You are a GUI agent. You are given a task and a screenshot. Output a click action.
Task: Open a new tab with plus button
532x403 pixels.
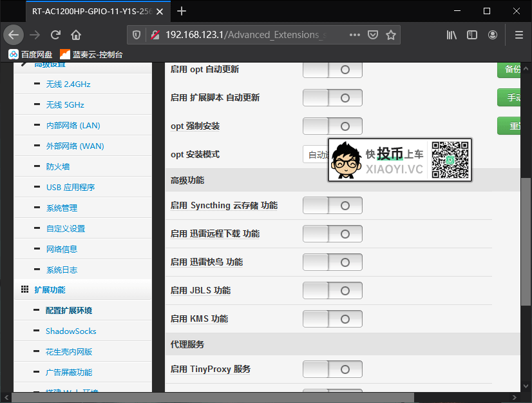pyautogui.click(x=182, y=11)
